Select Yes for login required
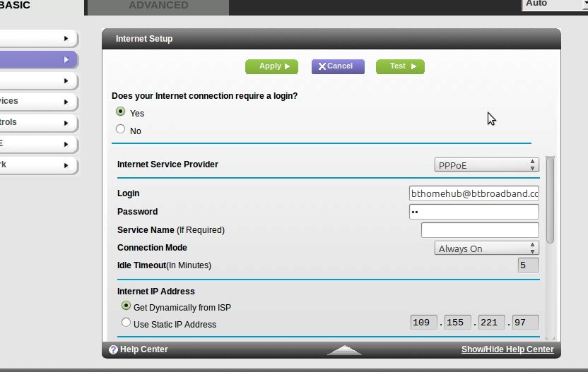The image size is (588, 372). point(120,112)
